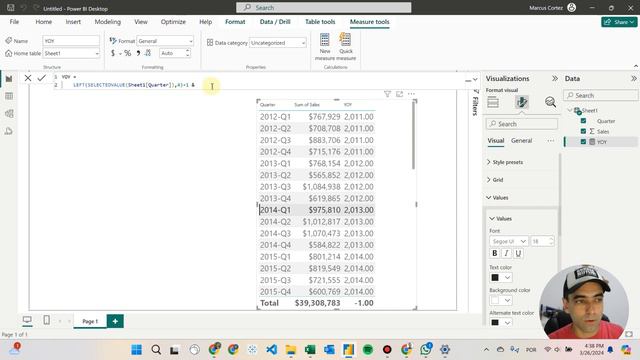Open File Explorer from taskbar

[x=291, y=349]
